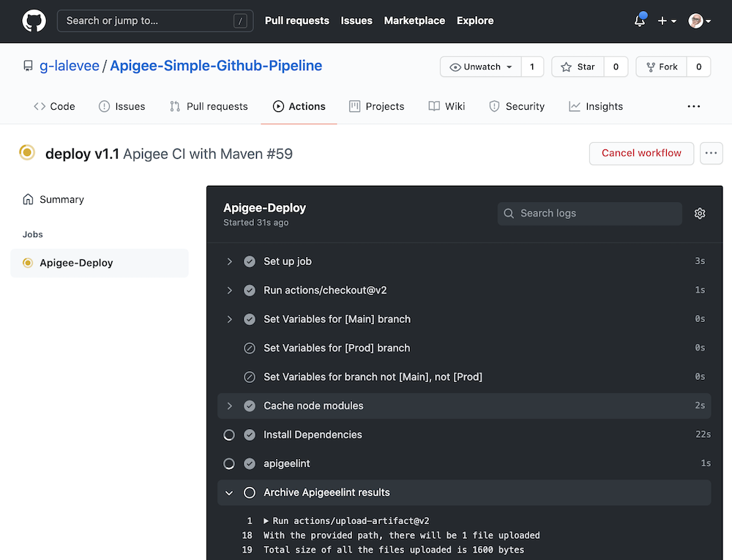The width and height of the screenshot is (732, 560).
Task: Click the Summary home icon
Action: pyautogui.click(x=28, y=200)
